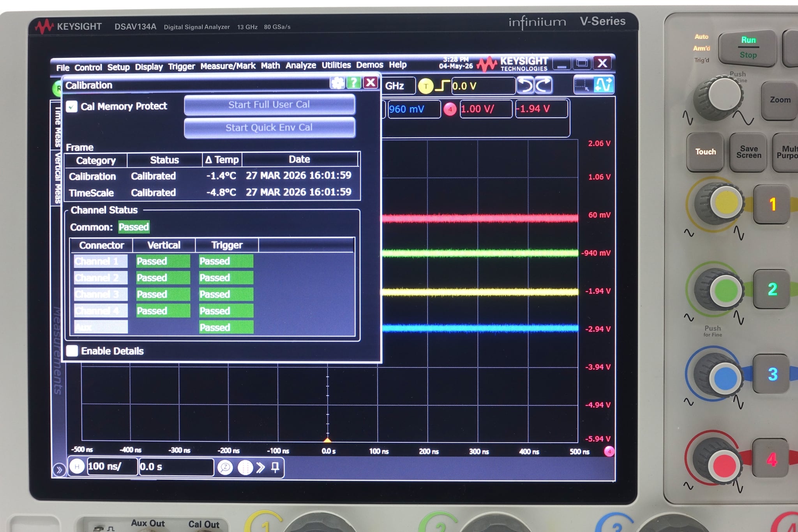Click the 1.00 V/ channel 4 scale field

point(486,109)
